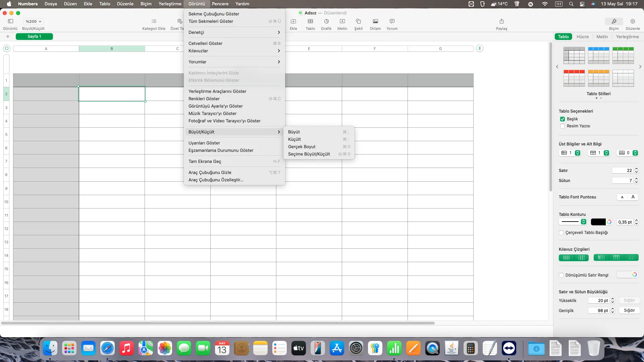The width and height of the screenshot is (644, 362).
Task: Toggle footer row gridlines button
Action: (x=631, y=257)
